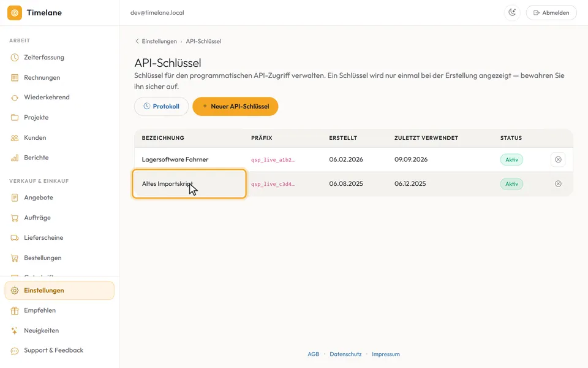Click prefix qsp_live_a1b2… text

coord(273,160)
